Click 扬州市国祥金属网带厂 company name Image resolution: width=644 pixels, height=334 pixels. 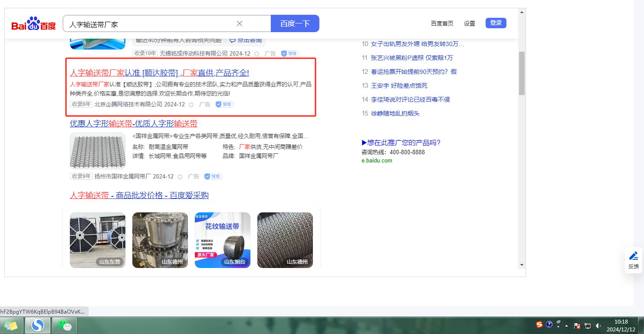tap(123, 176)
